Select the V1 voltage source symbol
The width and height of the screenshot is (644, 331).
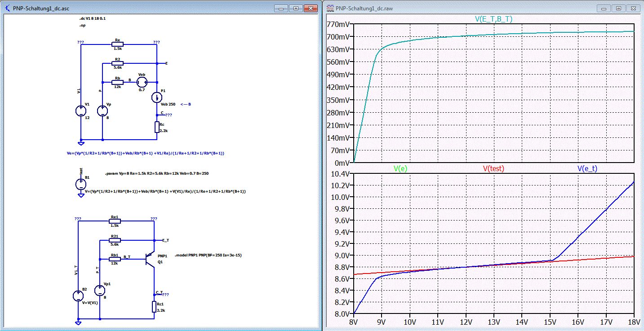pyautogui.click(x=80, y=110)
